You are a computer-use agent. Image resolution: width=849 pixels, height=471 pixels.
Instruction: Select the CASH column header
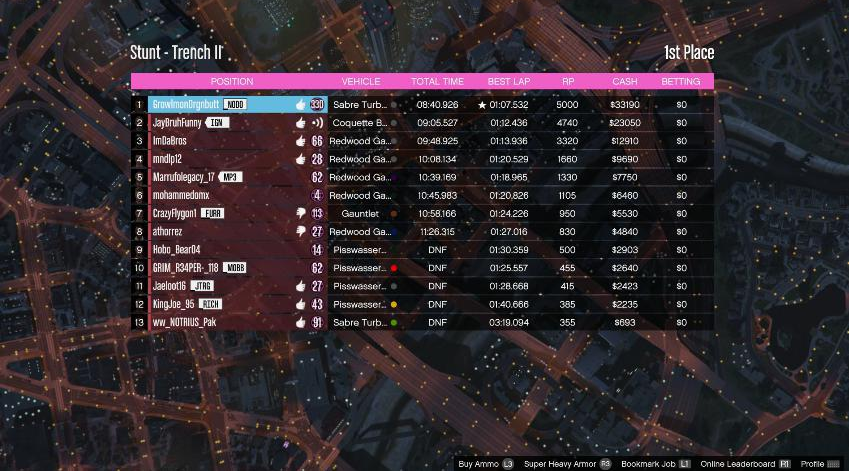[x=625, y=82]
